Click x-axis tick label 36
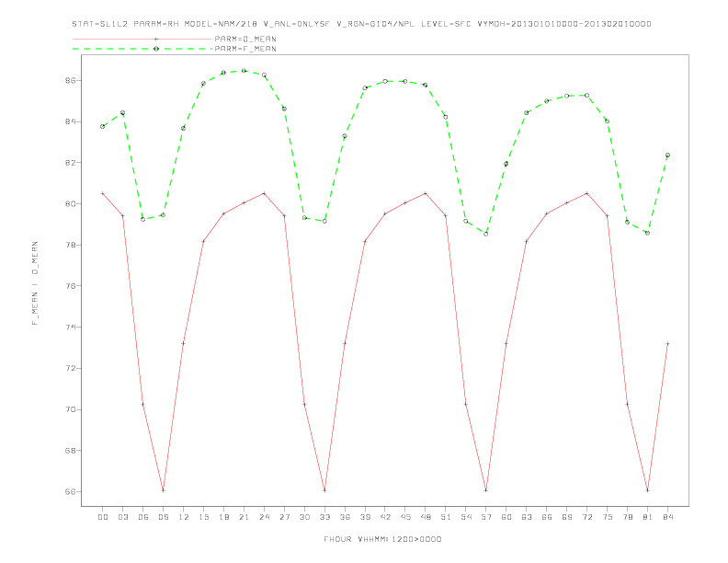This screenshot has height=563, width=728. 345,517
